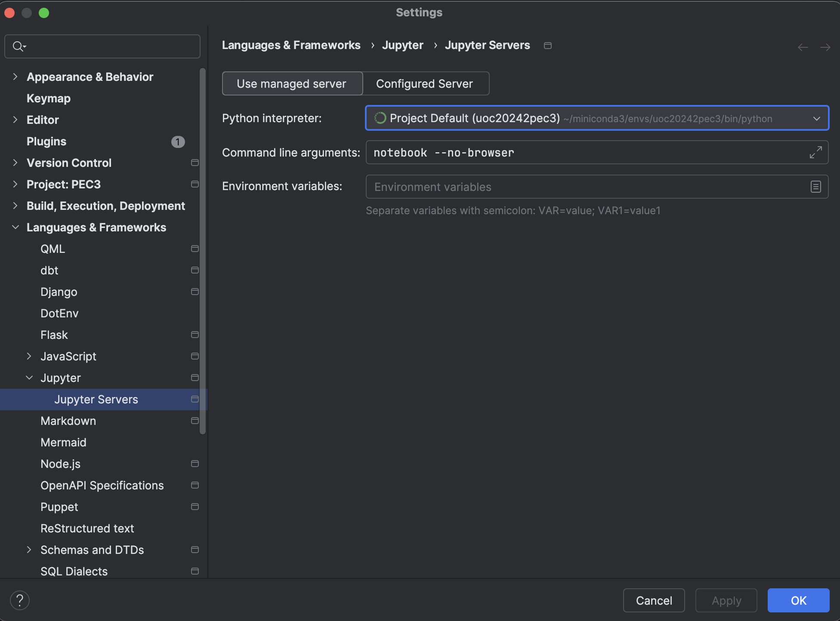
Task: Select Mermaid in the settings tree
Action: [63, 443]
